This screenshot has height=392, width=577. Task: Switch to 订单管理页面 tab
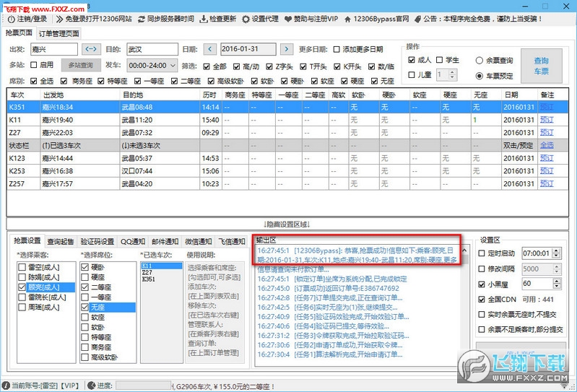(59, 33)
